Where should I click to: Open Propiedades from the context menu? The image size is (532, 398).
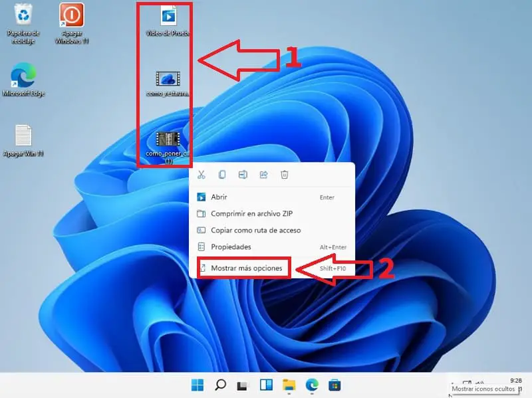[x=272, y=247]
